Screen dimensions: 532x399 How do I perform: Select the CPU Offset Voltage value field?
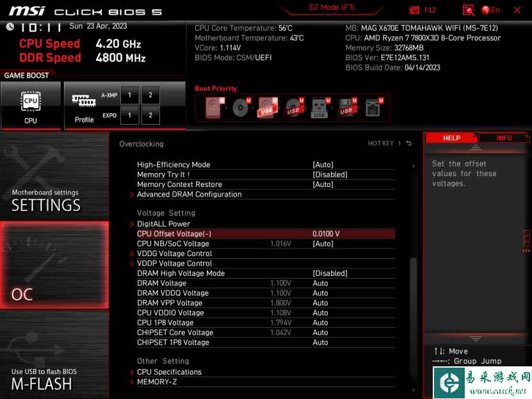[326, 234]
